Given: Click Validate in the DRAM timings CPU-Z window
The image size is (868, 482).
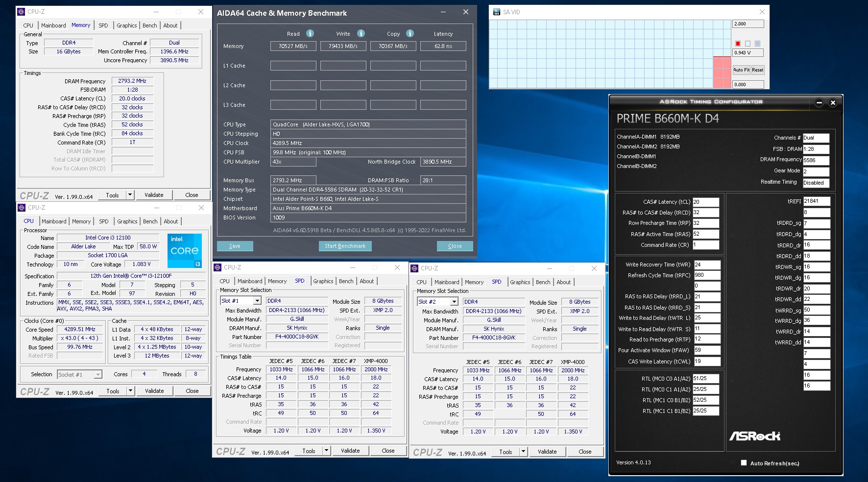Looking at the screenshot, I should (x=154, y=195).
